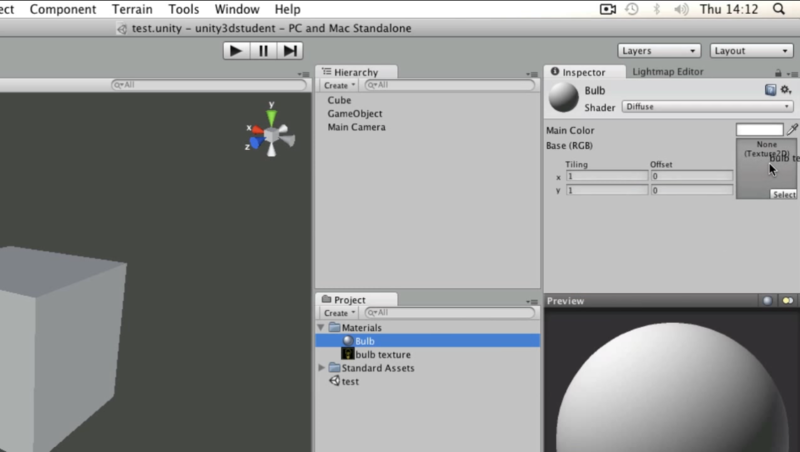Select Cube in the Hierarchy
Image resolution: width=800 pixels, height=452 pixels.
(339, 100)
